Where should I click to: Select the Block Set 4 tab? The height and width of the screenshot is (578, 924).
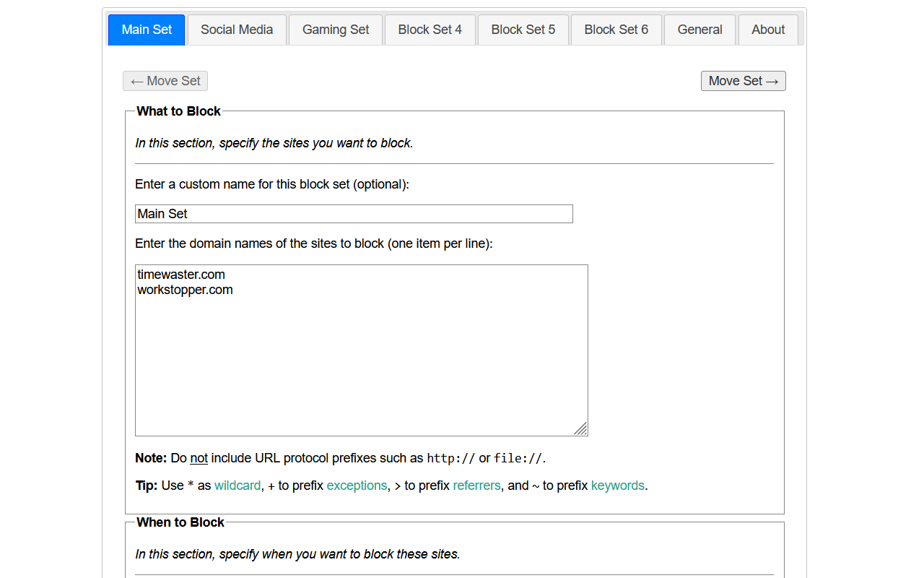[430, 30]
